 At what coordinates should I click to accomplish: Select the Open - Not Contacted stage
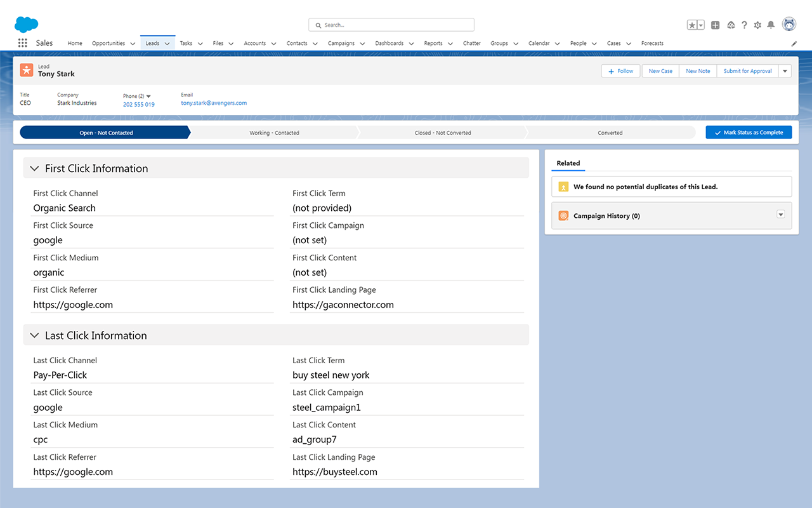(105, 133)
